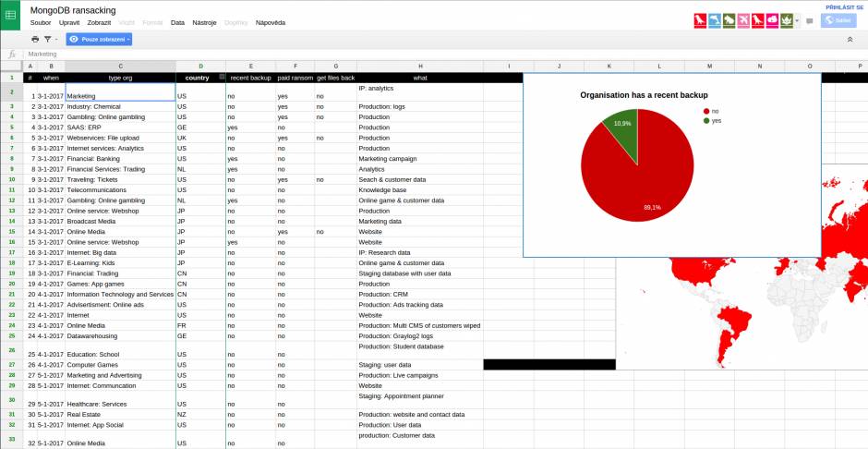
Task: Select the 'Games: App games' cell
Action: coord(121,284)
